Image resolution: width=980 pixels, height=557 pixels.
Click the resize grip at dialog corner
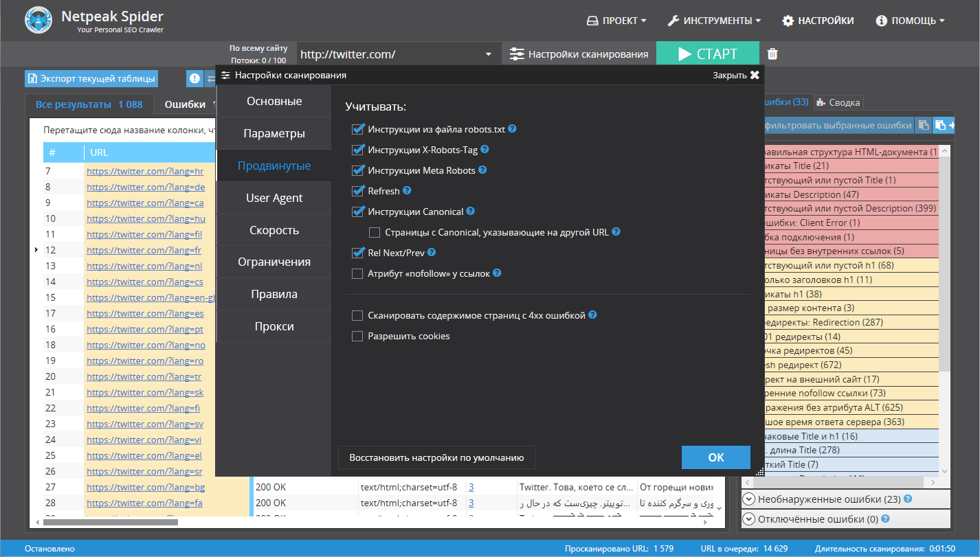click(759, 471)
